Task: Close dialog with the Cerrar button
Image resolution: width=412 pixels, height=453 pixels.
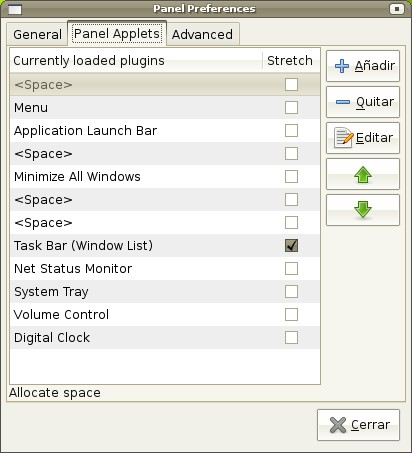Action: click(358, 425)
